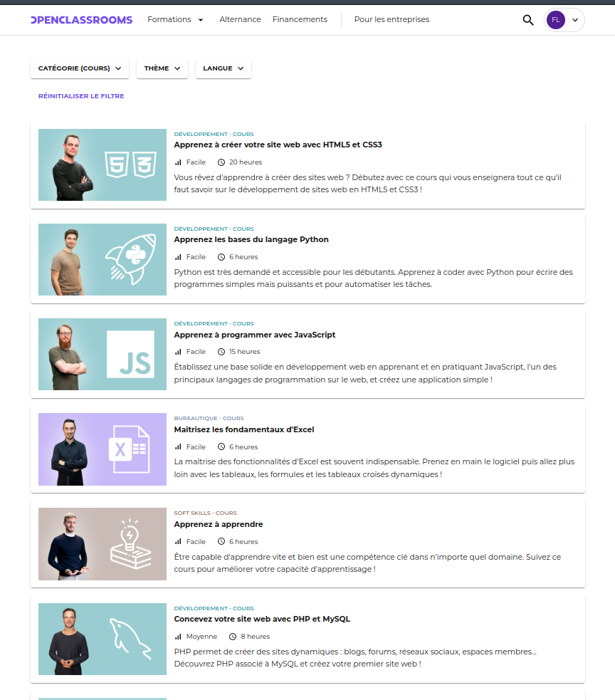The width and height of the screenshot is (615, 700).
Task: Click the clock icon beside 15 heures
Action: [x=221, y=352]
